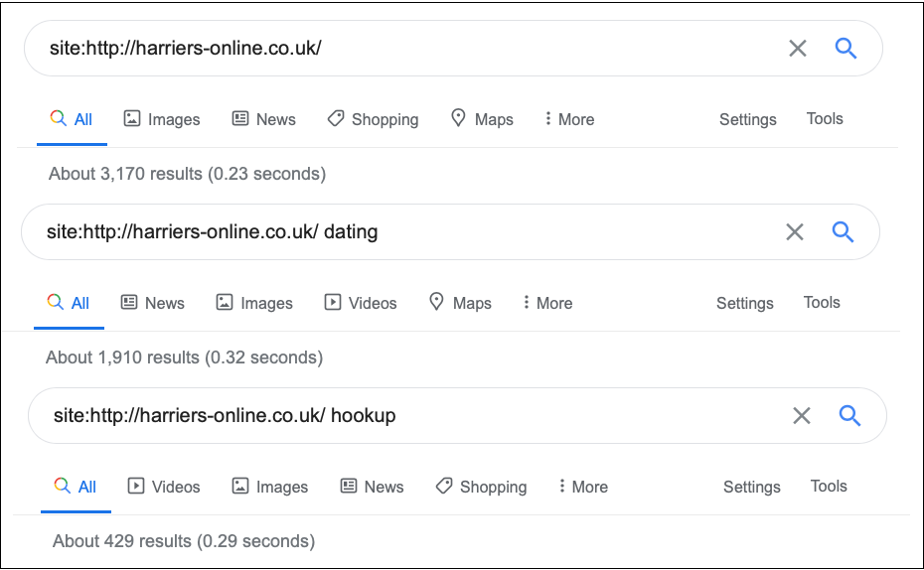Open Settings under the first search bar
This screenshot has width=924, height=570.
pos(748,119)
